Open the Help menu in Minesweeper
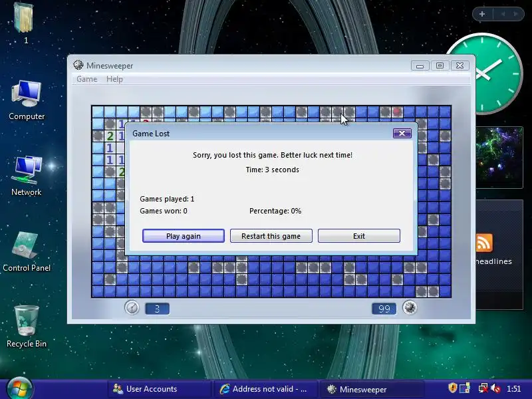The height and width of the screenshot is (399, 532). (114, 79)
